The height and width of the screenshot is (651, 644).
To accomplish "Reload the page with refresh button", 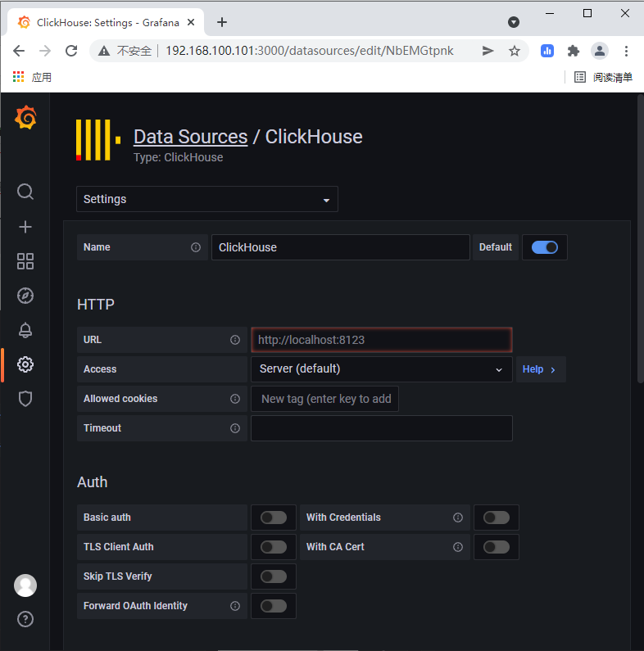I will coord(71,51).
